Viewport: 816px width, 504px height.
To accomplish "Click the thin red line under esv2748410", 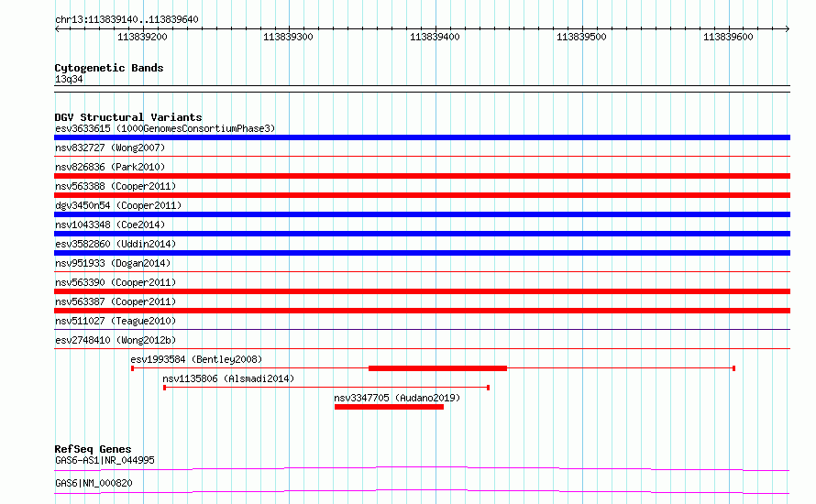I will click(x=422, y=348).
